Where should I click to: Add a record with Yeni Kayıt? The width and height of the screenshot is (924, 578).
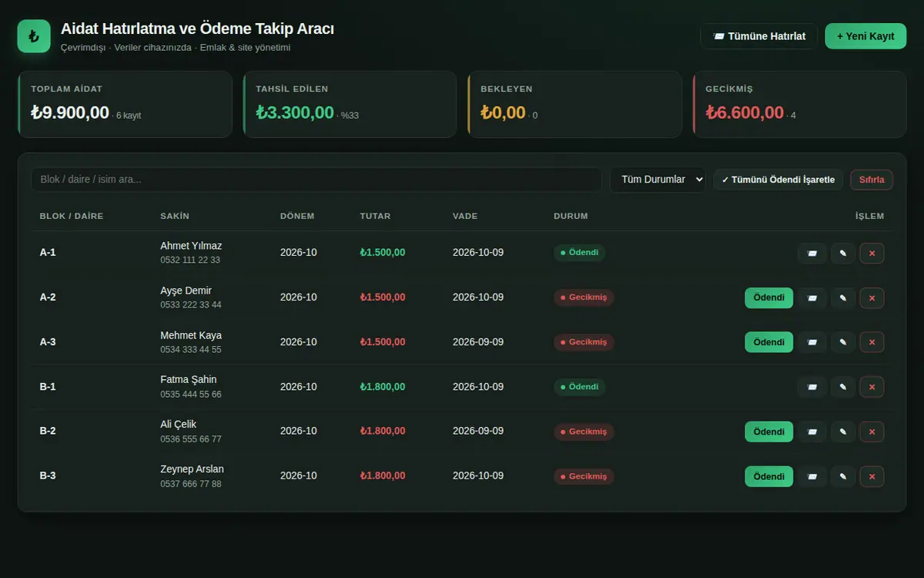(x=865, y=36)
